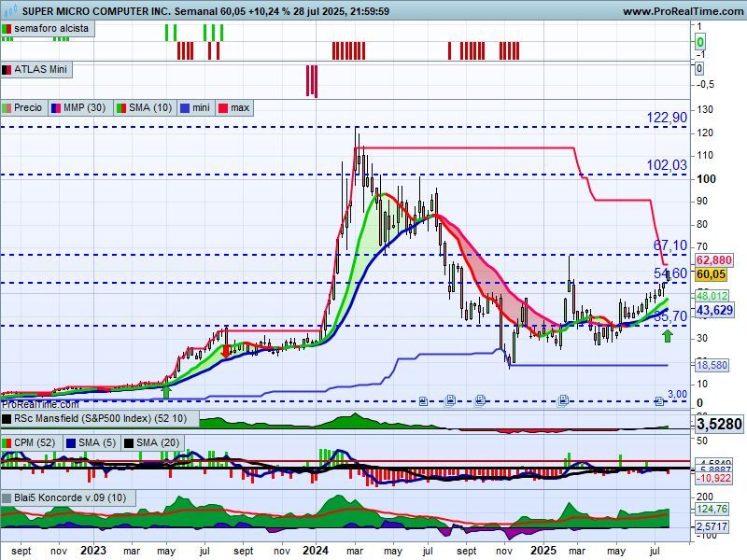Open the first news document icon near sept 2024

[x=423, y=401]
